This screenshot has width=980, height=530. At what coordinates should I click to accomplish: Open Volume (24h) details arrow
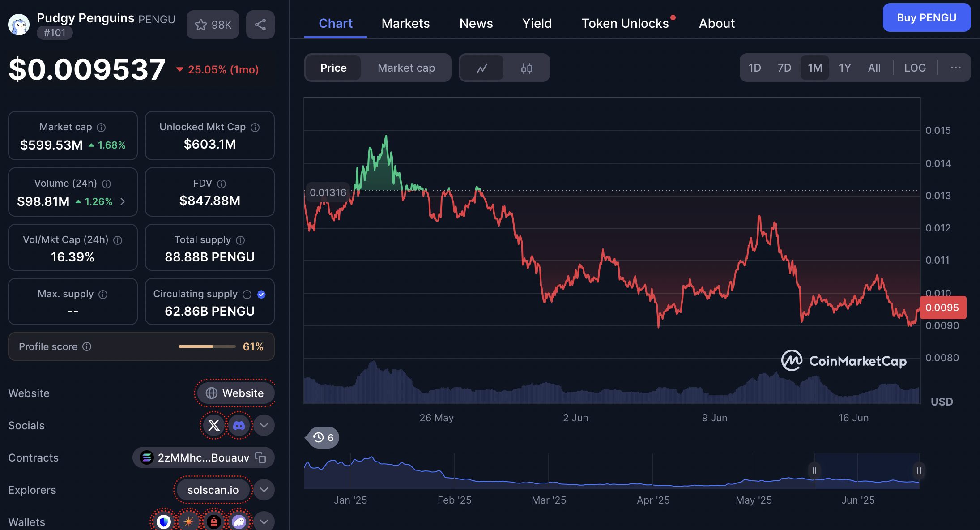pyautogui.click(x=123, y=202)
